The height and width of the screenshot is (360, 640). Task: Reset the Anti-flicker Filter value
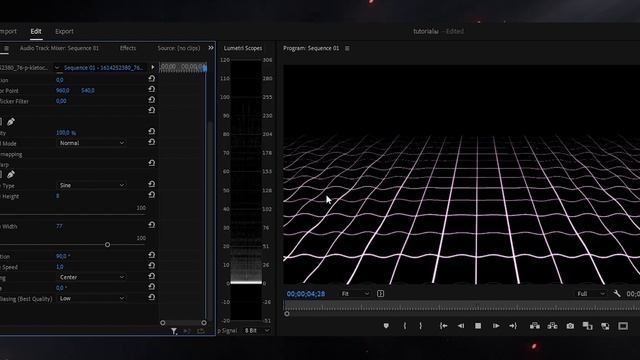(x=151, y=100)
